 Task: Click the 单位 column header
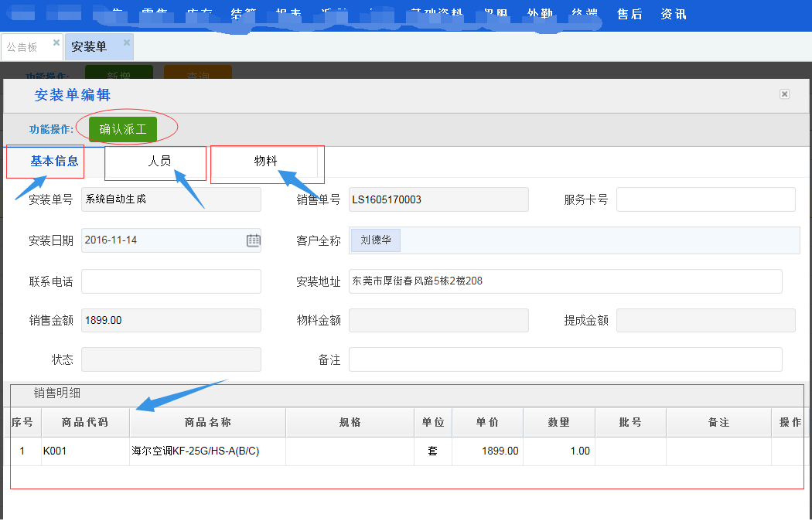tap(433, 423)
